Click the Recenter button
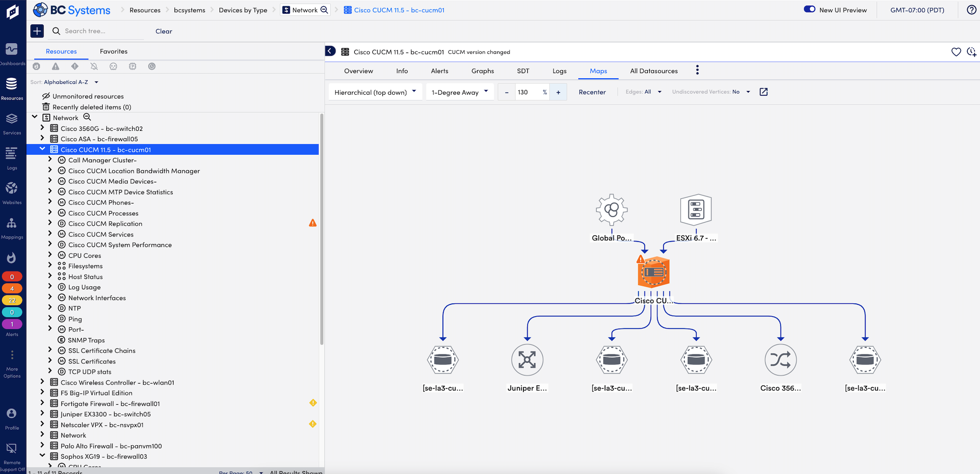980x474 pixels. coord(592,92)
